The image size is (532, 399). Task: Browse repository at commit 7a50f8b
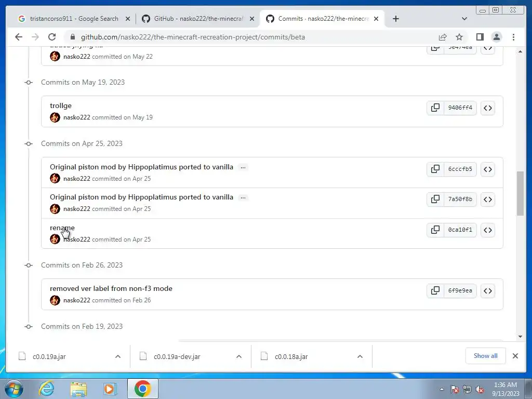pyautogui.click(x=487, y=199)
